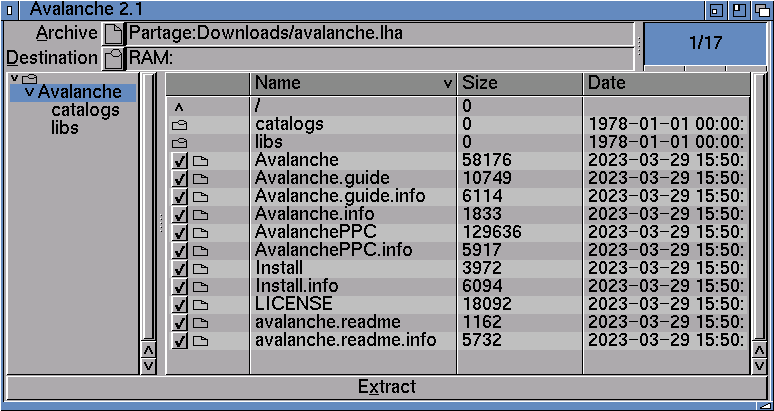
Task: Collapse the root tree node arrow
Action: pyautogui.click(x=14, y=78)
